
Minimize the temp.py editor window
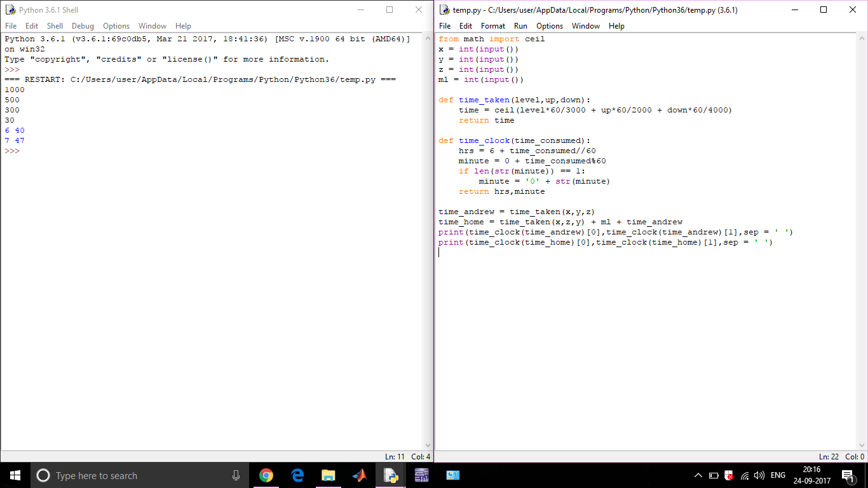(794, 10)
